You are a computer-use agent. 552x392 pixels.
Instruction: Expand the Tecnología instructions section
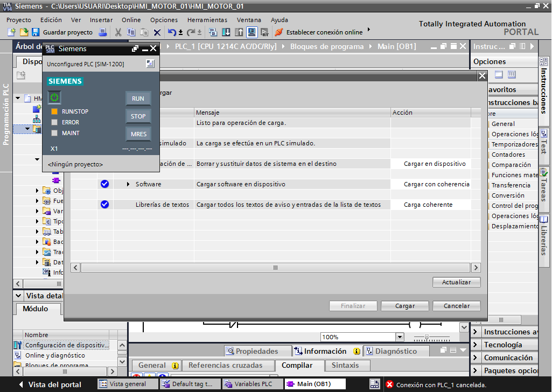[x=476, y=345]
